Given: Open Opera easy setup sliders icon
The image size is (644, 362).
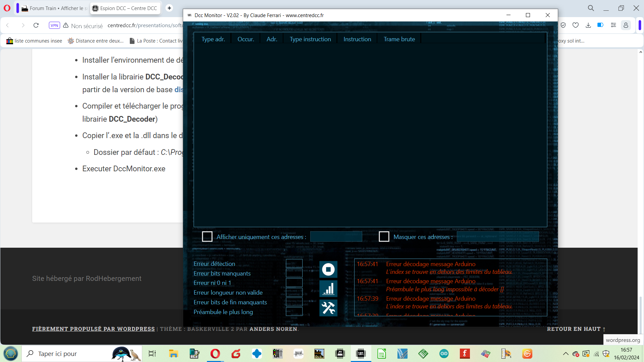Looking at the screenshot, I should pos(613,25).
